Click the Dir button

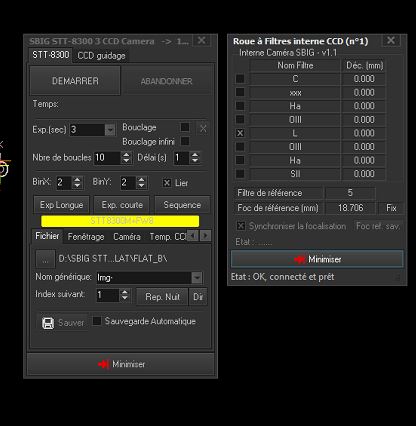(198, 297)
